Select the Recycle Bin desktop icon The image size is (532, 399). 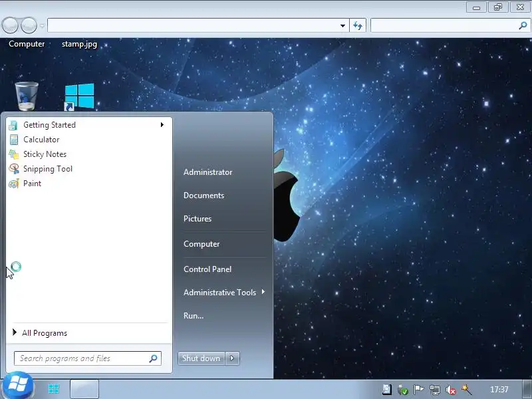(27, 96)
